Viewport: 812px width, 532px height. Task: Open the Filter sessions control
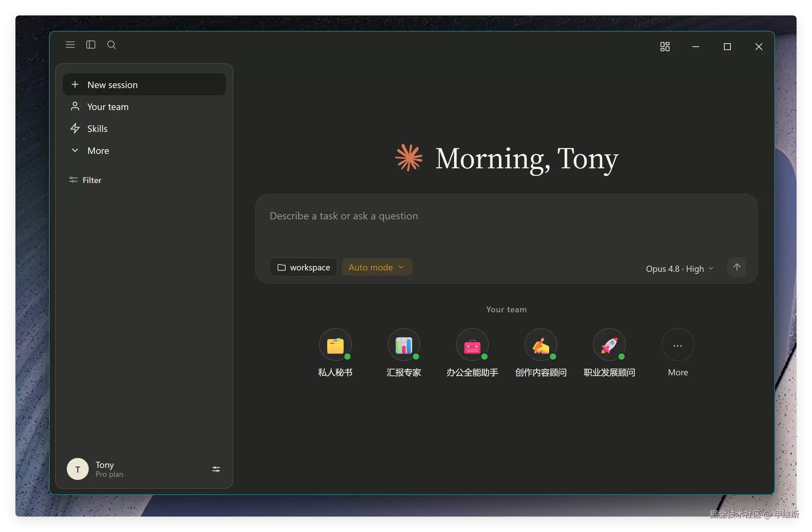pyautogui.click(x=85, y=180)
